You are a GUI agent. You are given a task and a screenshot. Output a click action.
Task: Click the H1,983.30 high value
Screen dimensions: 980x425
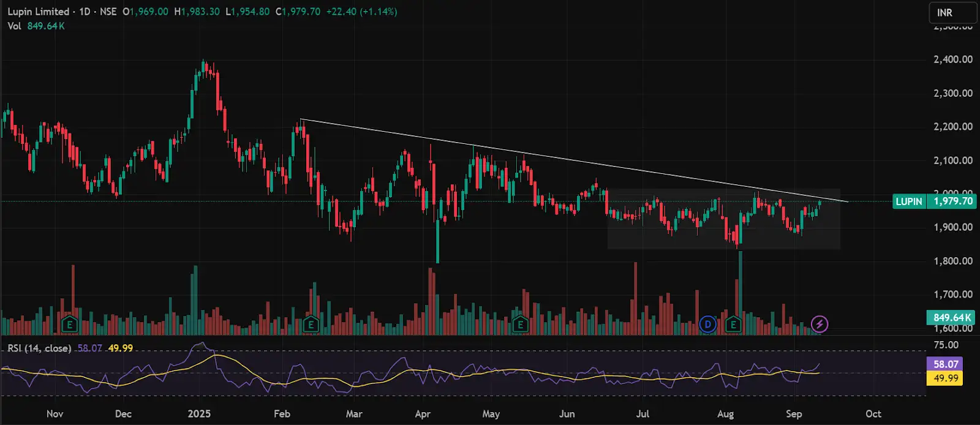tap(197, 12)
